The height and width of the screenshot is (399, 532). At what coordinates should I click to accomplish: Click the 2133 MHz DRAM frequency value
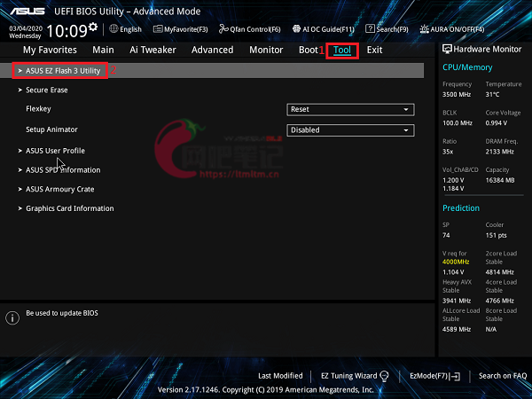(x=499, y=152)
